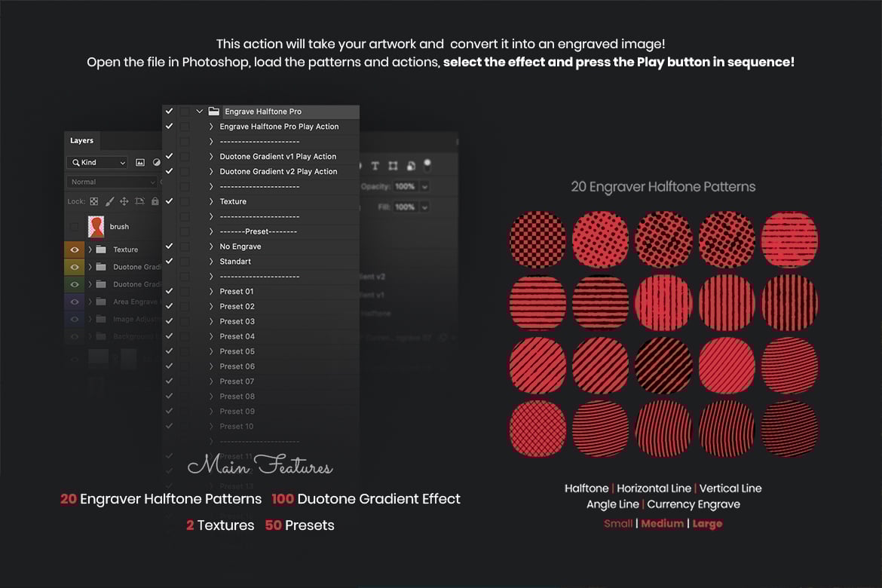Expand the Preset 02 action
The height and width of the screenshot is (588, 882).
click(211, 307)
